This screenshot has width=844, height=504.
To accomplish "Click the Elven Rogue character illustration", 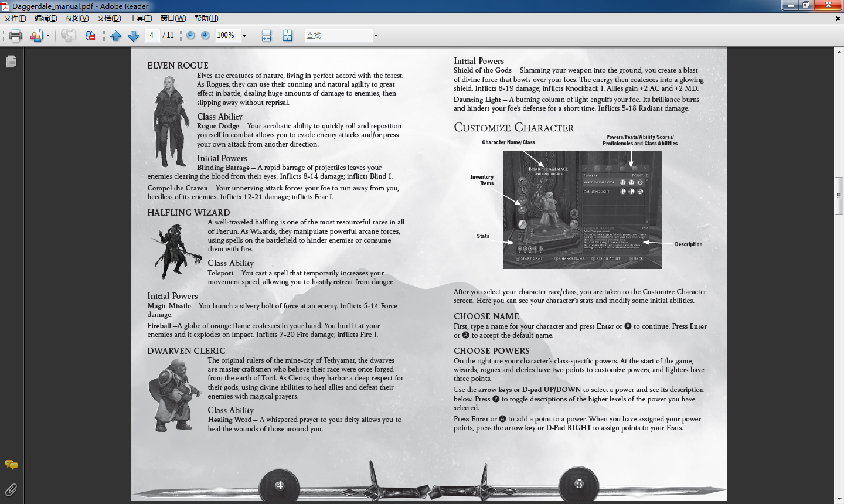I will pyautogui.click(x=171, y=121).
